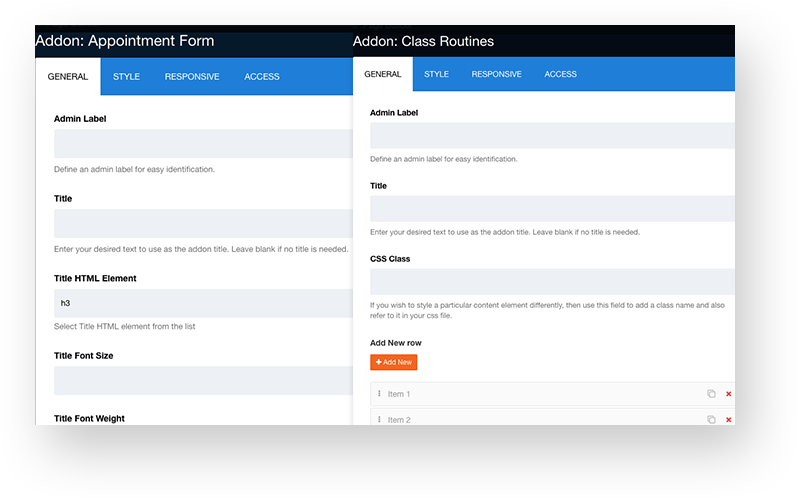Switch to Style tab in Class Routines
This screenshot has height=498, width=798.
tap(436, 74)
